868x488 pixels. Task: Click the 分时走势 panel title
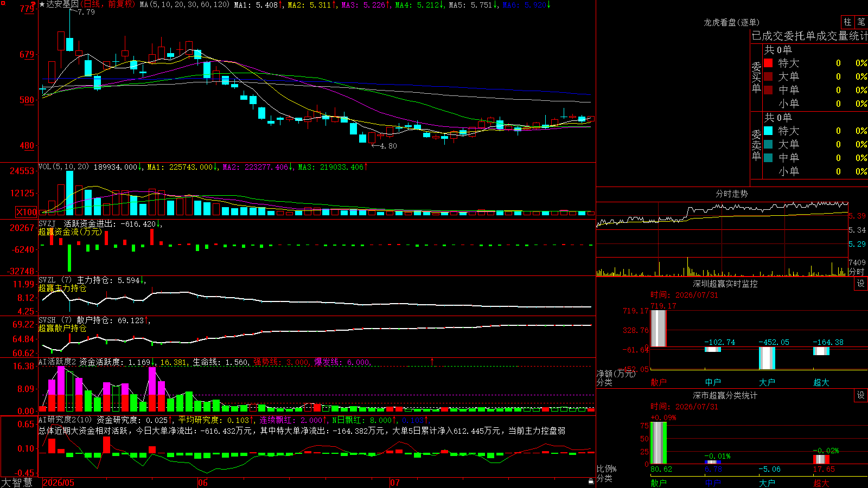click(732, 194)
